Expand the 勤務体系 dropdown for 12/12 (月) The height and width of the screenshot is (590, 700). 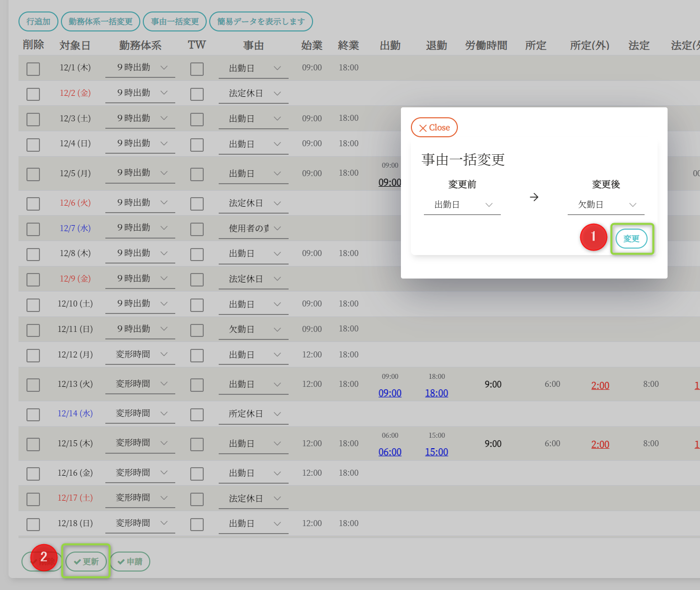(x=140, y=354)
